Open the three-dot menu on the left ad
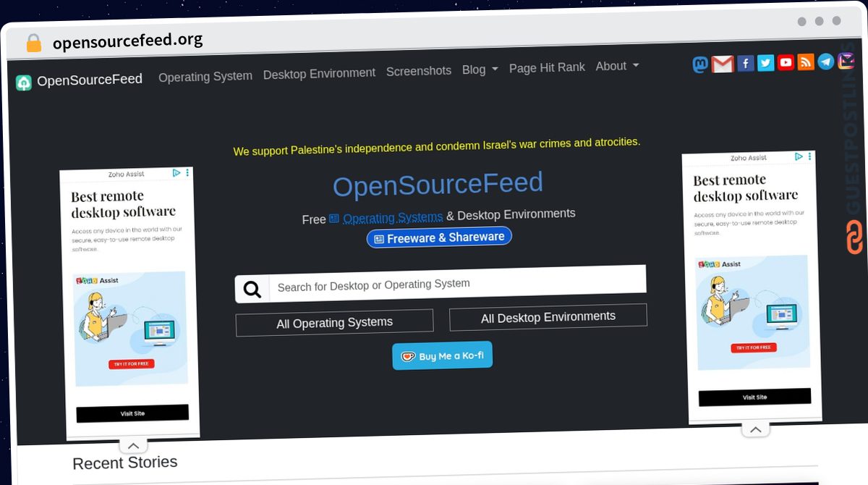868x485 pixels. click(x=187, y=172)
